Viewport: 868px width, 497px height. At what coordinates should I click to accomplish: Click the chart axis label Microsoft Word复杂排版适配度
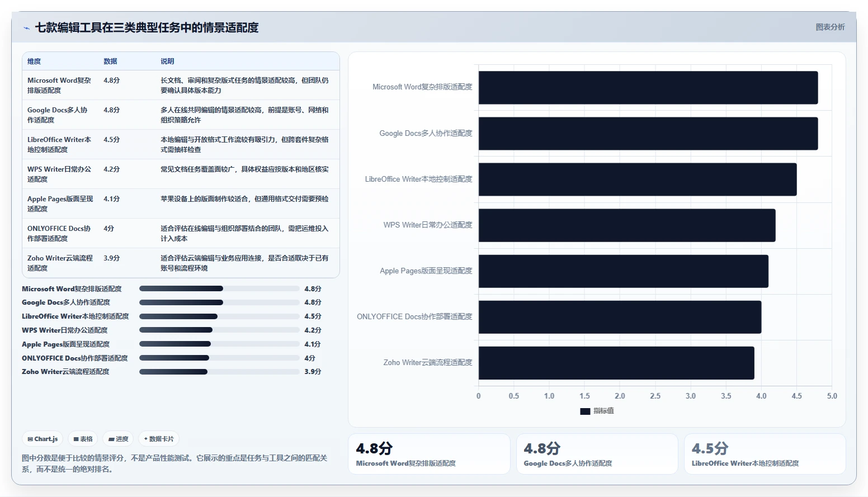point(422,87)
